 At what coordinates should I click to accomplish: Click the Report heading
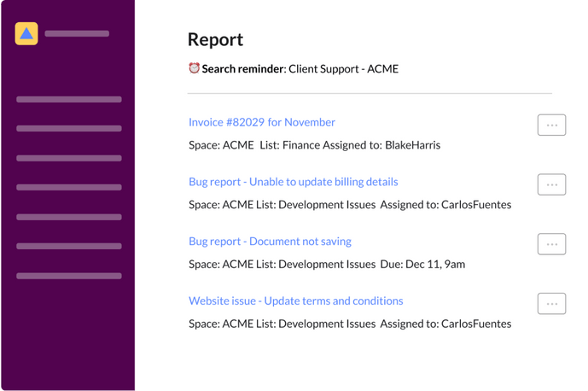click(x=215, y=39)
